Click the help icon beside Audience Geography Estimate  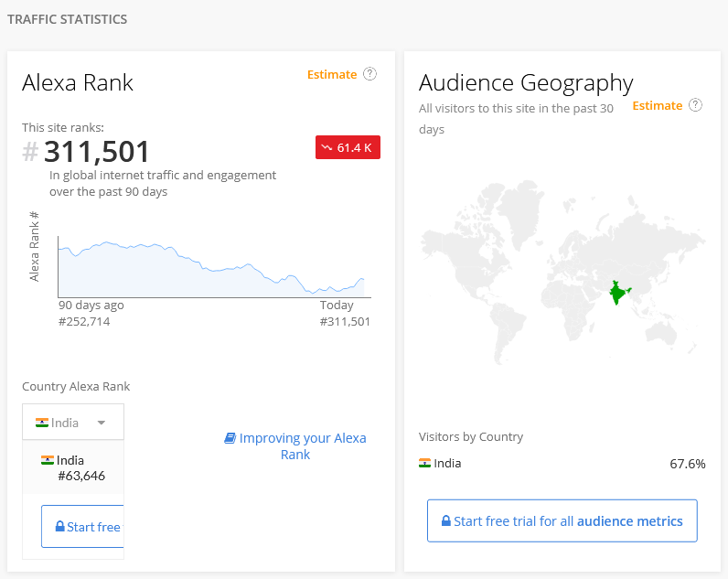point(695,105)
